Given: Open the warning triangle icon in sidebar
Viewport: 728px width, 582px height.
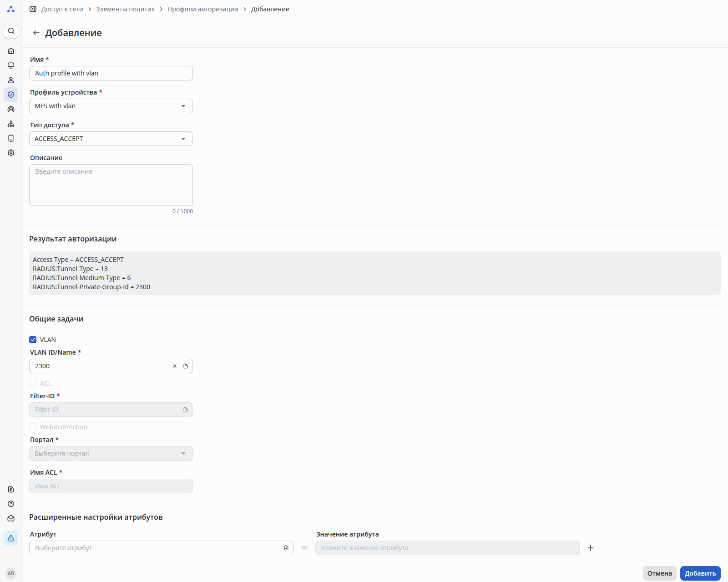Looking at the screenshot, I should point(11,538).
